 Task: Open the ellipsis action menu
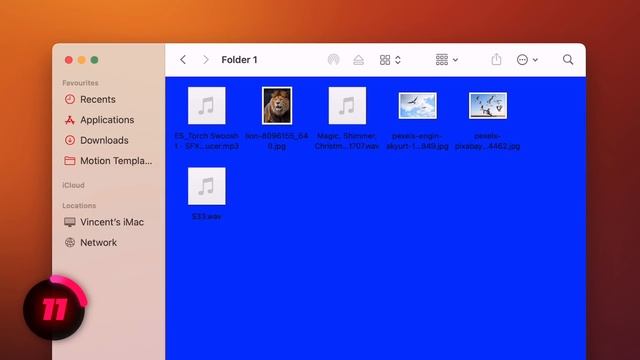click(x=522, y=60)
